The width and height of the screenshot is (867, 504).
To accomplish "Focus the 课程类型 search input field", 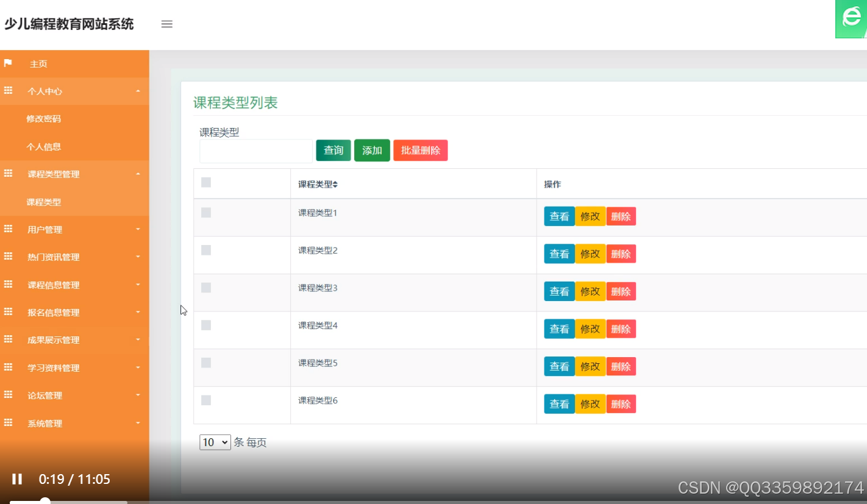I will [x=256, y=151].
